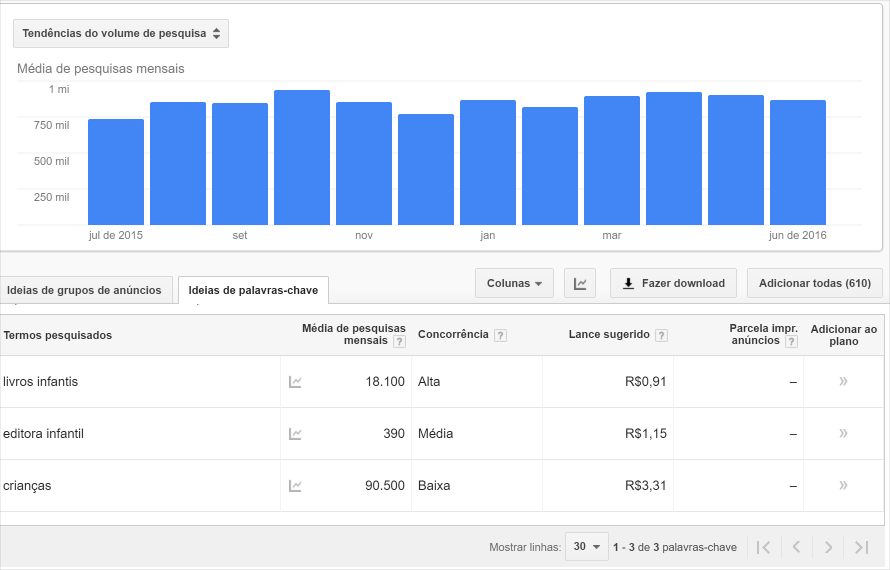
Task: Click help icon beside Concorrência header
Action: 500,335
